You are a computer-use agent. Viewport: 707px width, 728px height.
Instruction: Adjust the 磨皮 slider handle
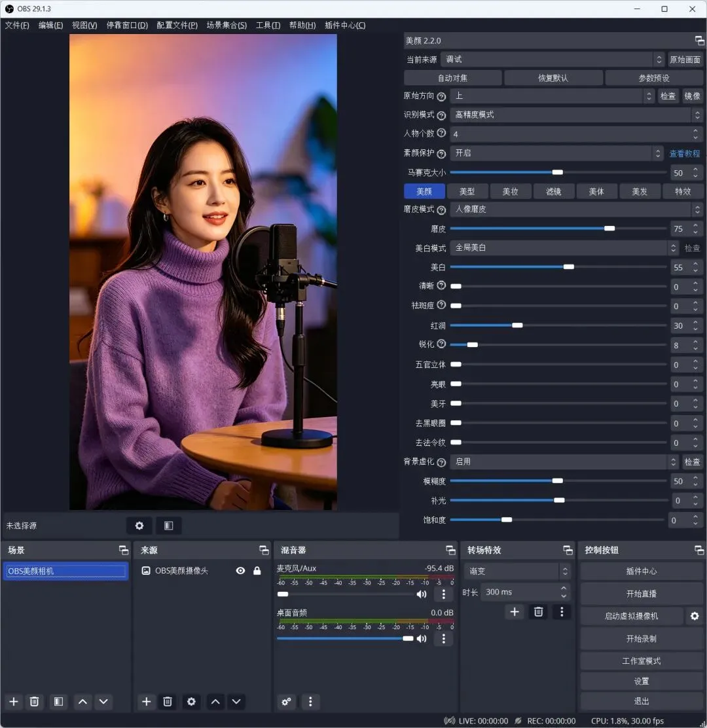point(609,228)
